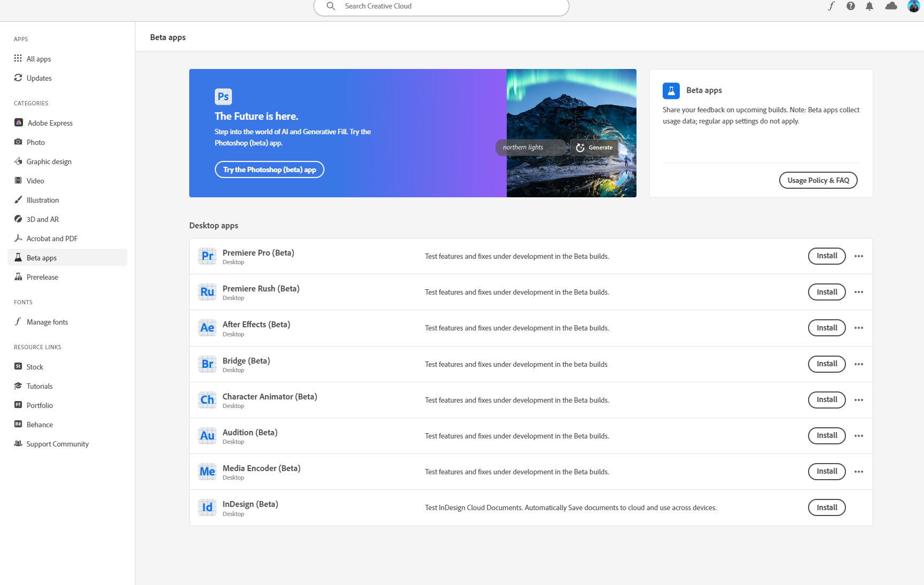Click the Premiere Pro (Beta) app icon
The height and width of the screenshot is (585, 924).
[207, 256]
